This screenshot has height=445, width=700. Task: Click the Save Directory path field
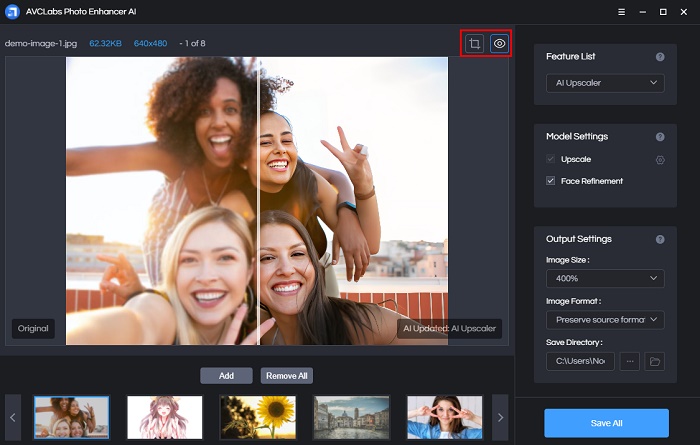pyautogui.click(x=580, y=361)
